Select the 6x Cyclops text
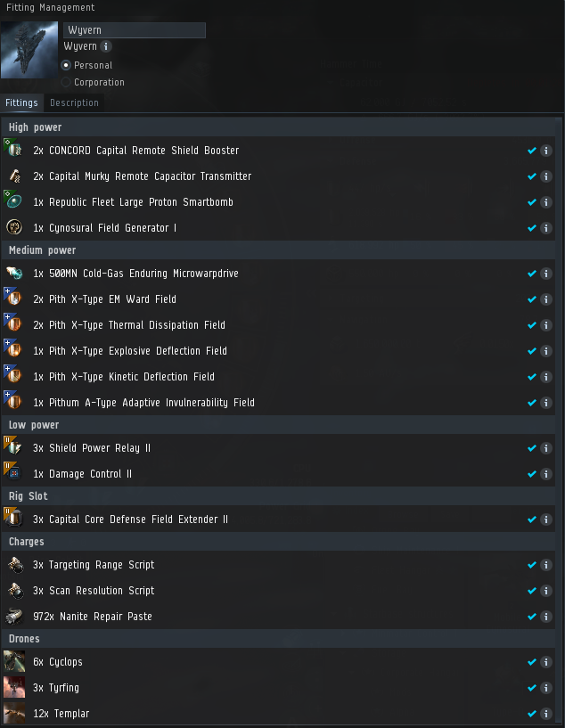This screenshot has width=565, height=728. [x=58, y=662]
